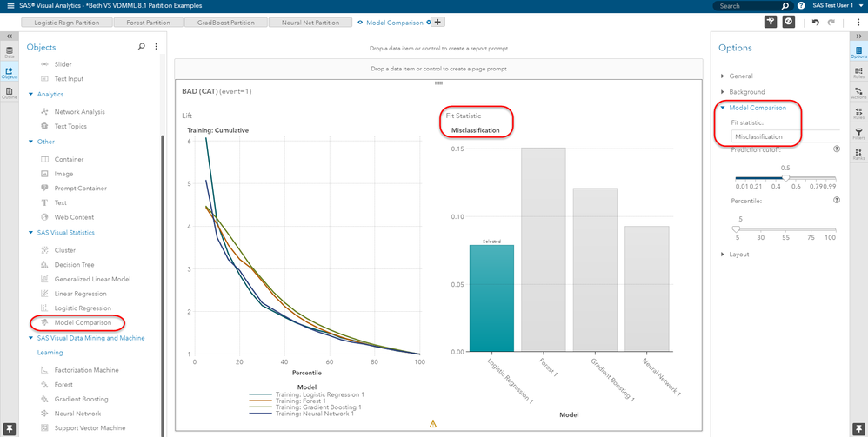
Task: Toggle the pin button at bottom-left
Action: 10,429
